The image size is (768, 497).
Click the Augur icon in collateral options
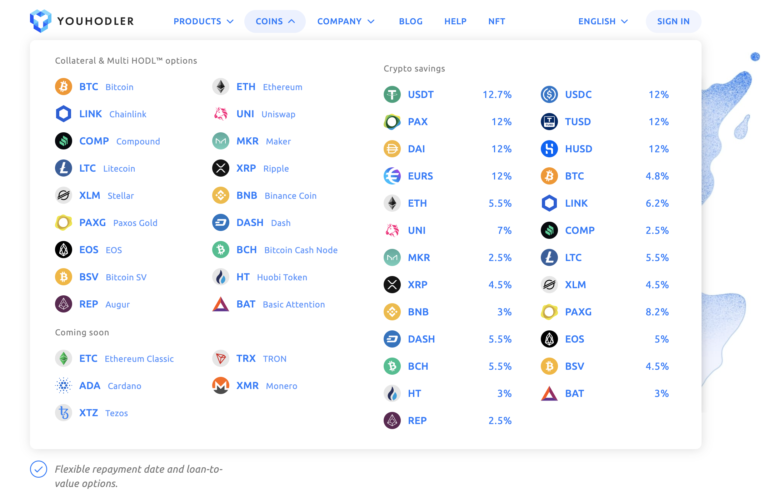tap(63, 304)
